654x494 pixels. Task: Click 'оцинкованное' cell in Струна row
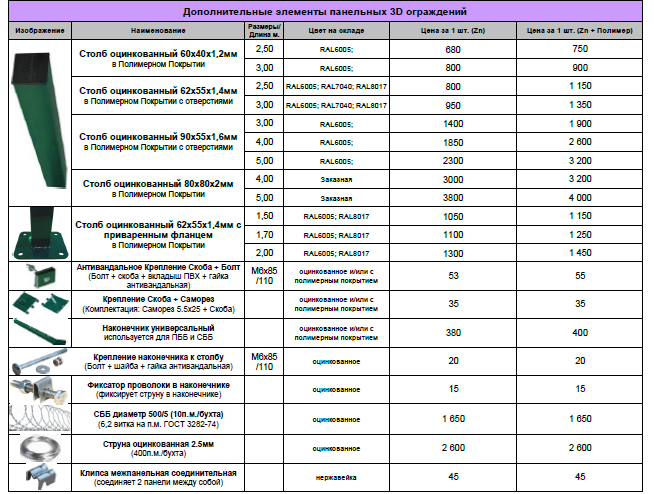(336, 449)
